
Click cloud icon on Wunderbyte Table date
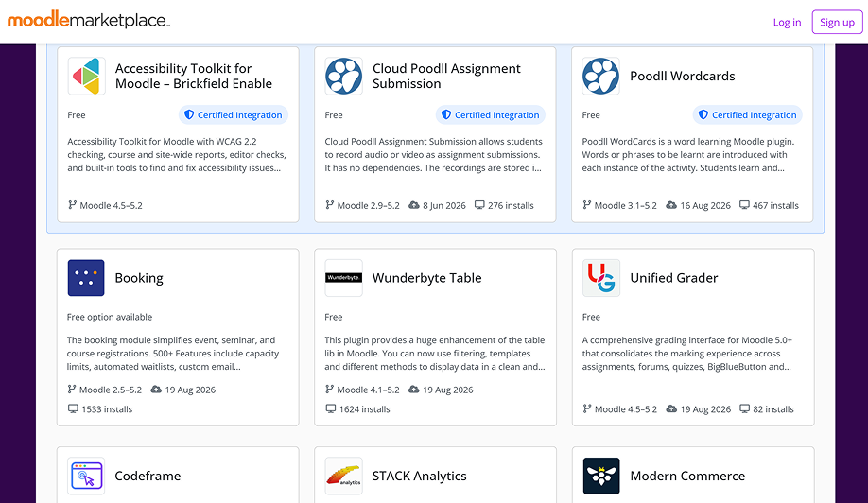(x=413, y=389)
